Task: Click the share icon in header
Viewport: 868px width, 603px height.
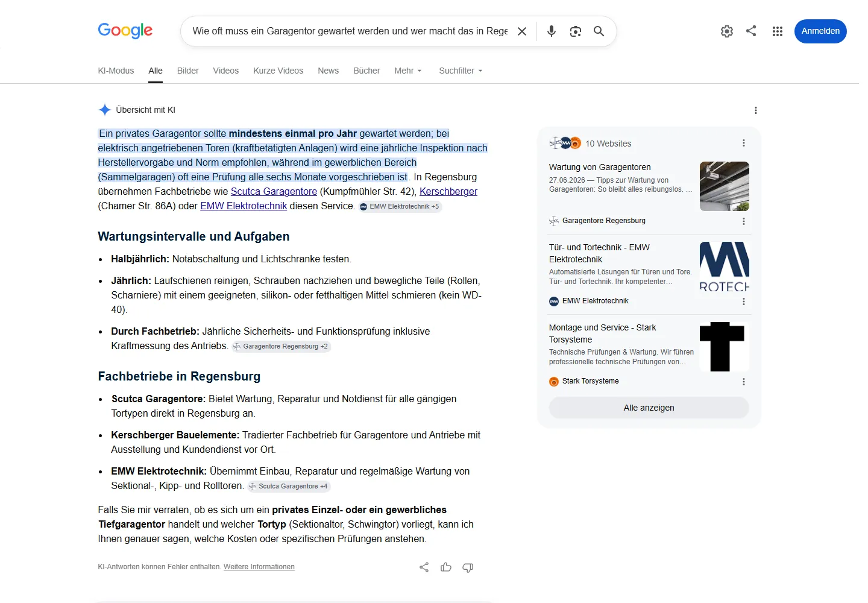Action: click(x=751, y=31)
